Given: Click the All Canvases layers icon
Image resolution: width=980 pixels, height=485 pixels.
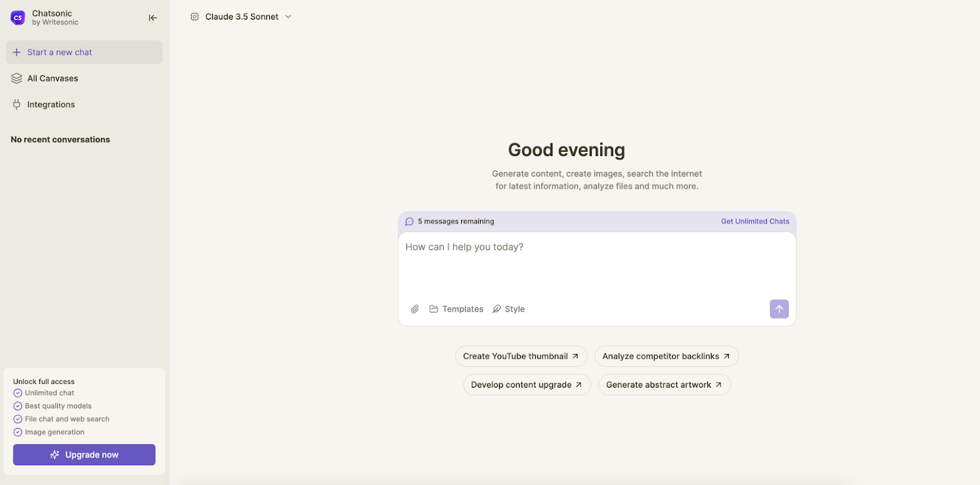Looking at the screenshot, I should [x=17, y=78].
